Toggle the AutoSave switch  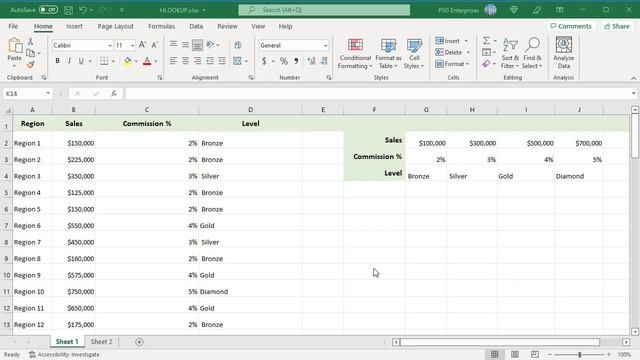pyautogui.click(x=48, y=10)
